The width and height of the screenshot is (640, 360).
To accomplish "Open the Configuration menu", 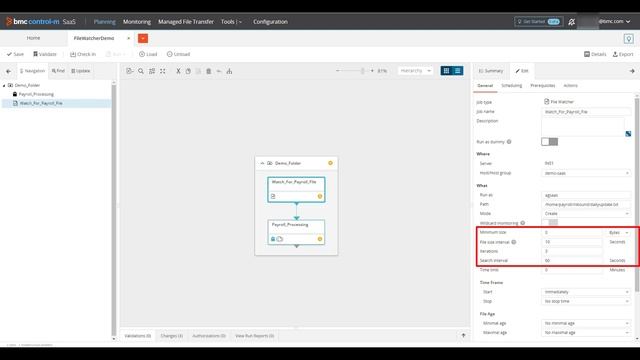I will (x=270, y=22).
